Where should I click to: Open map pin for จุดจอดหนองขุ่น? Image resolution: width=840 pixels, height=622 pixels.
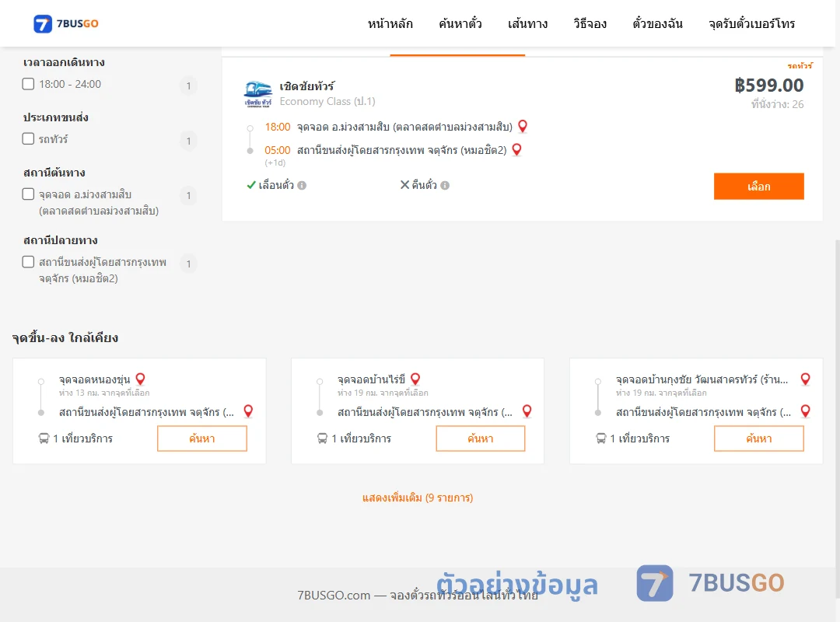point(141,379)
